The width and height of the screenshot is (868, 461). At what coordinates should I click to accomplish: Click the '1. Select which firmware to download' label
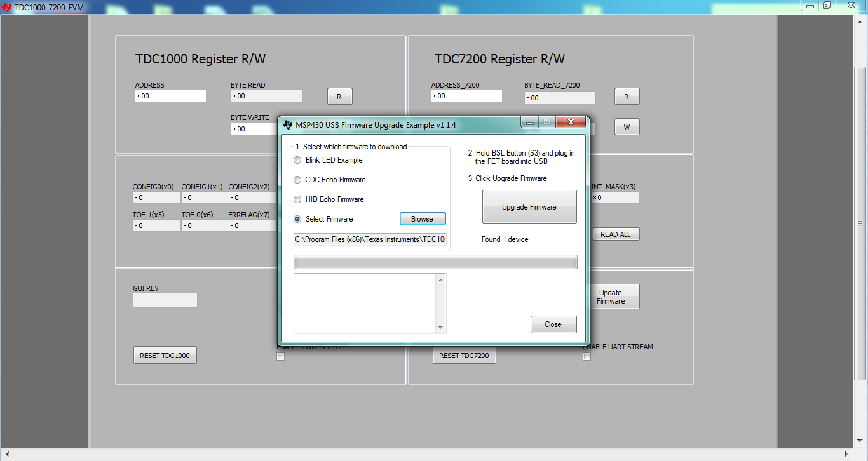tap(351, 147)
